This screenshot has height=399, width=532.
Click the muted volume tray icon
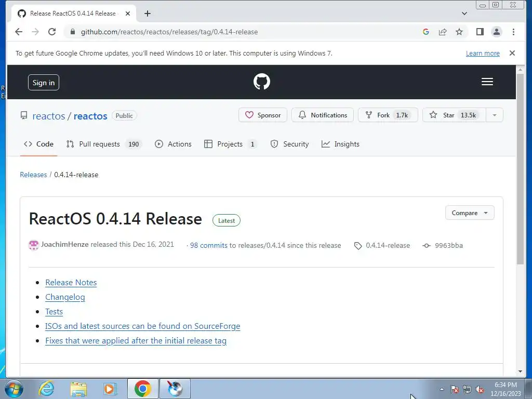pos(480,389)
